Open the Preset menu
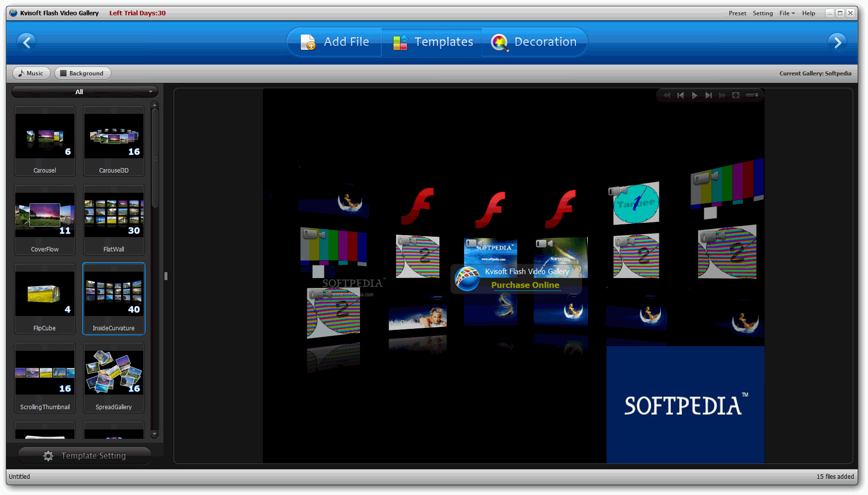This screenshot has width=868, height=495. (737, 13)
